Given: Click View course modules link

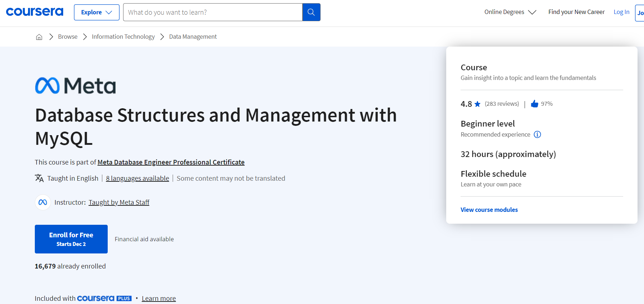Looking at the screenshot, I should point(489,210).
